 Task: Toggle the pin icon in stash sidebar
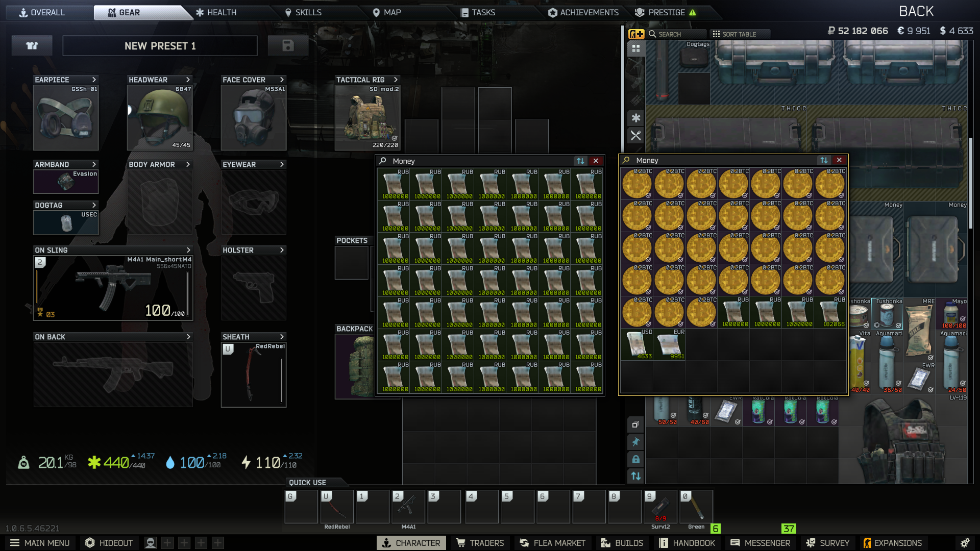636,442
